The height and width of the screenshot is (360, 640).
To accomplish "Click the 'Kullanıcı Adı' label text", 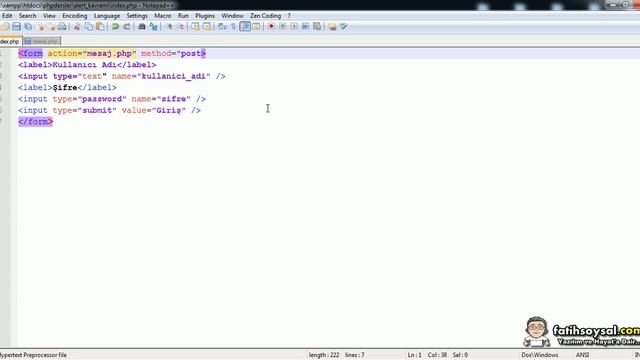I will point(84,65).
